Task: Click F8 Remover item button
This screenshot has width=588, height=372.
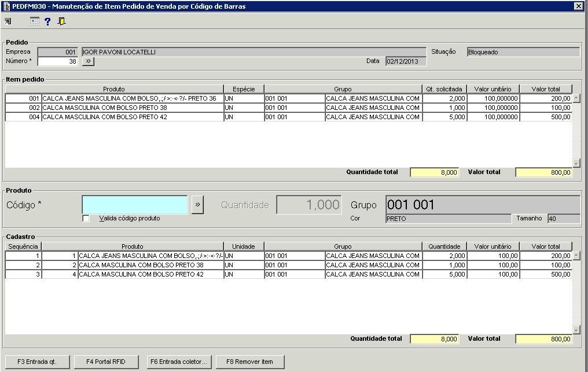Action: 250,362
